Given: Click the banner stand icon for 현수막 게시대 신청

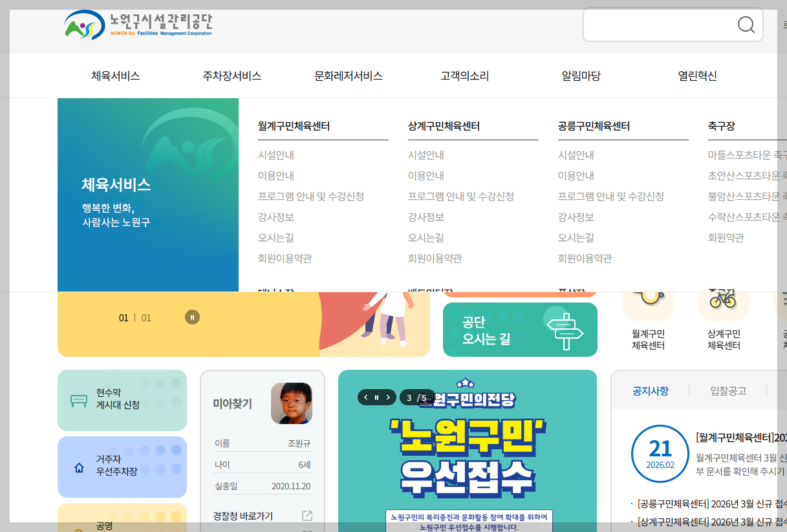Looking at the screenshot, I should coord(79,400).
